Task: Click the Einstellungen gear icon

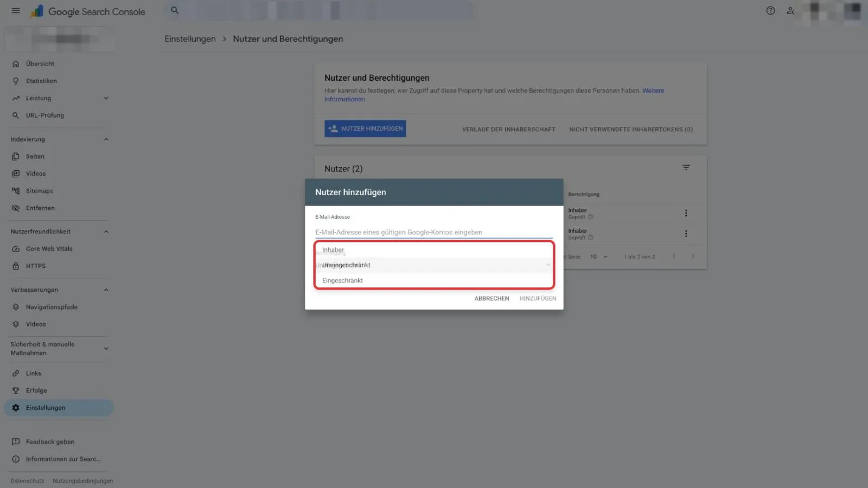Action: click(16, 408)
